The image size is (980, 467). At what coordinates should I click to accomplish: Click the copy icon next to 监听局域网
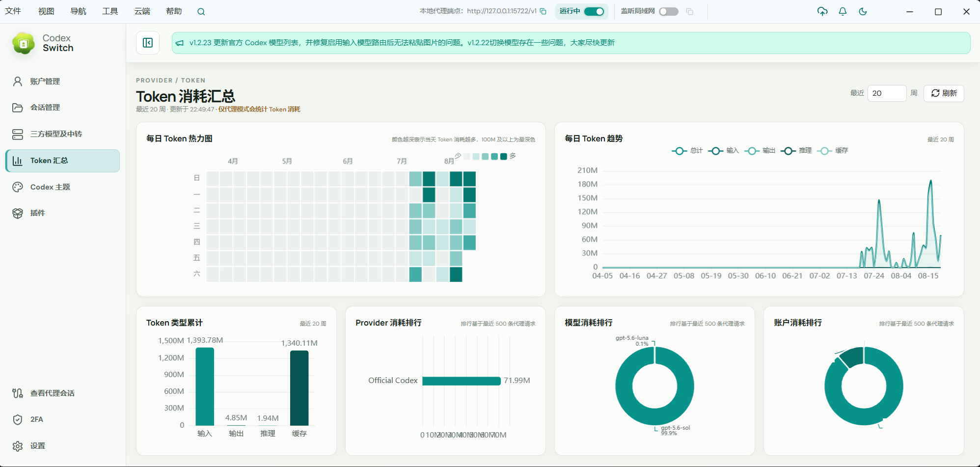click(x=689, y=11)
